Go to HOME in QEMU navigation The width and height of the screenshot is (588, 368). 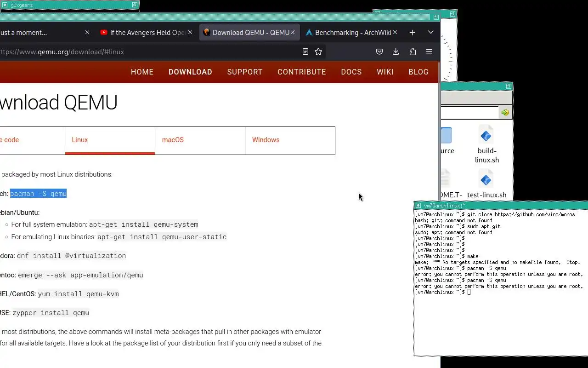[142, 72]
